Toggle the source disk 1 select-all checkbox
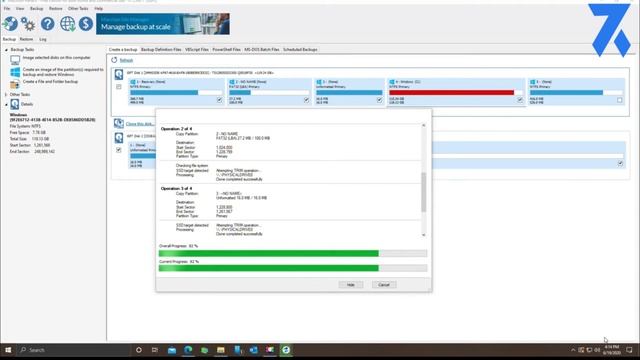 tap(119, 87)
